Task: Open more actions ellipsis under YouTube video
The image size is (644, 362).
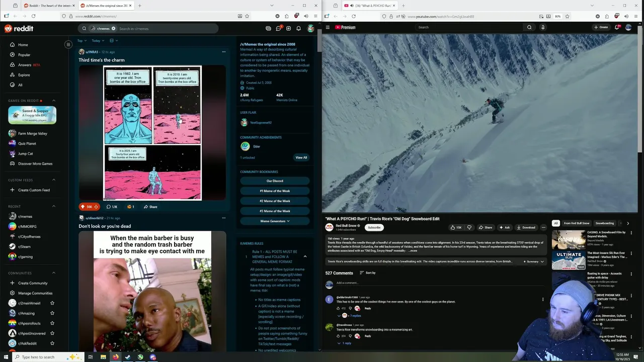Action: point(543,227)
